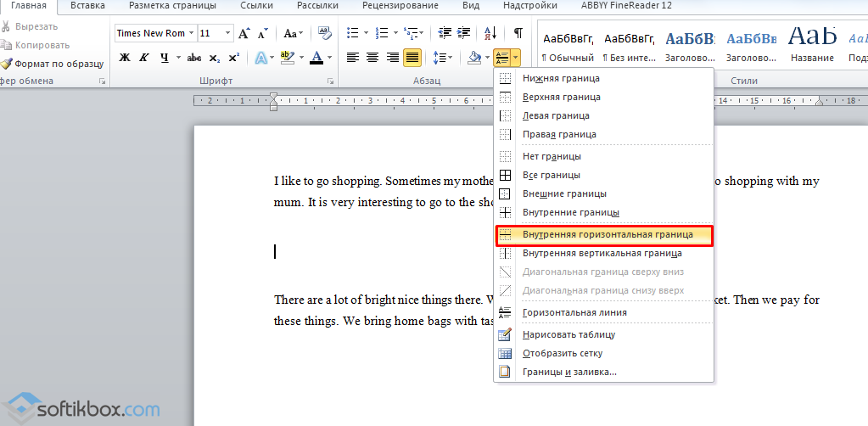Viewport: 868px width, 426px height.
Task: Switch to the Вставка tab
Action: click(x=88, y=6)
